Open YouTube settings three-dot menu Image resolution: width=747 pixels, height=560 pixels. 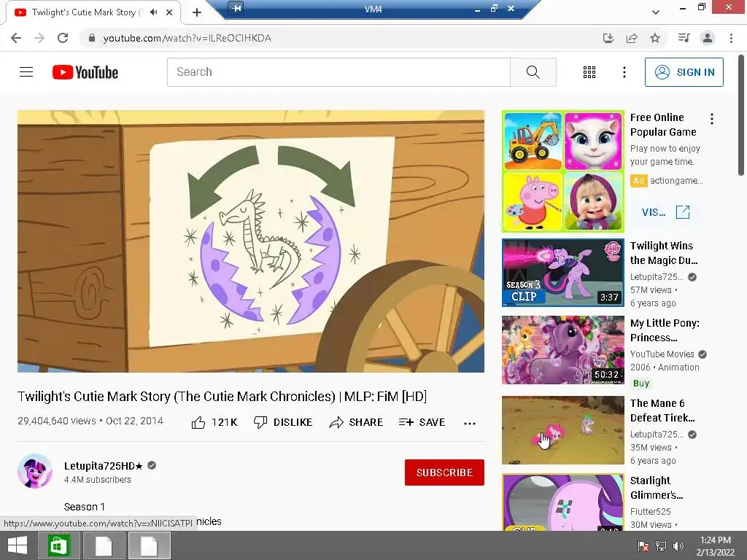coord(624,72)
